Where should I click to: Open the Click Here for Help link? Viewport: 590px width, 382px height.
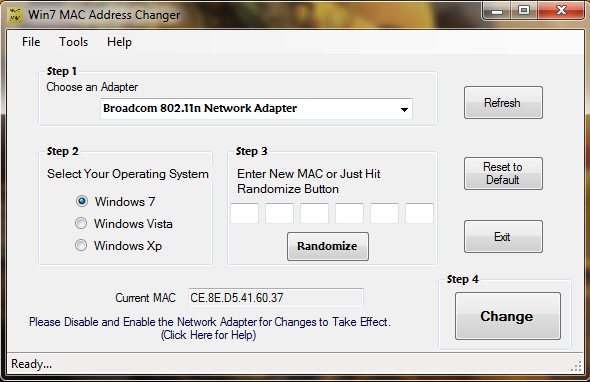pos(208,335)
